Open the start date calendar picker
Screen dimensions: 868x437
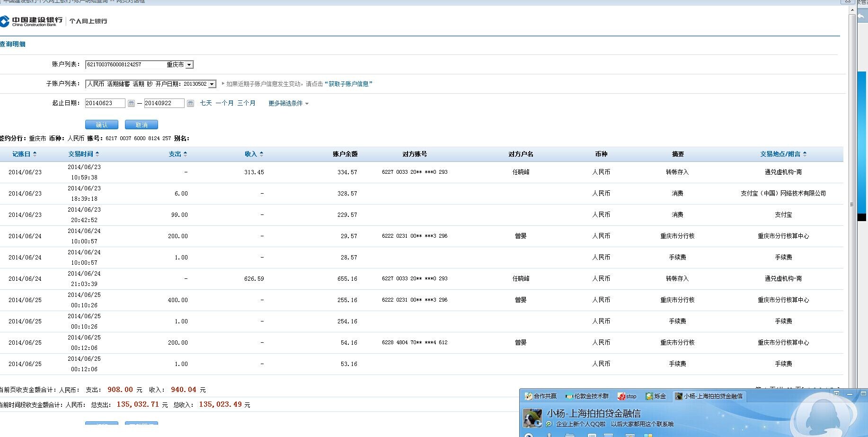[131, 103]
